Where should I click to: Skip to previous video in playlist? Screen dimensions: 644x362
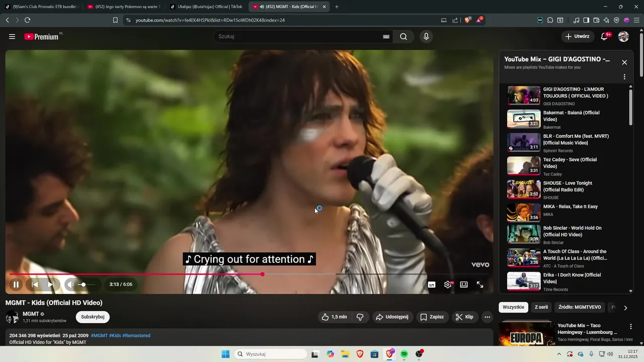click(x=35, y=285)
